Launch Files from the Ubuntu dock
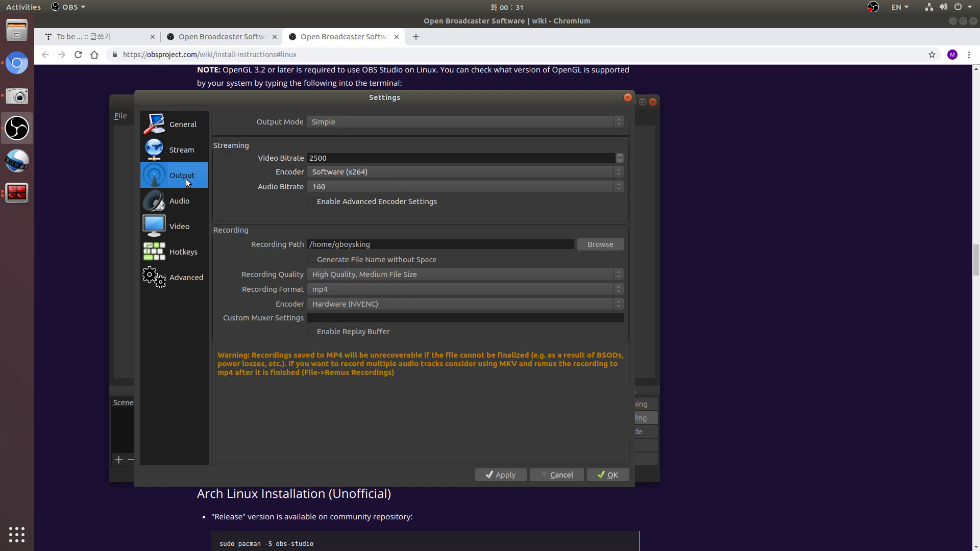The width and height of the screenshot is (980, 551). click(17, 30)
